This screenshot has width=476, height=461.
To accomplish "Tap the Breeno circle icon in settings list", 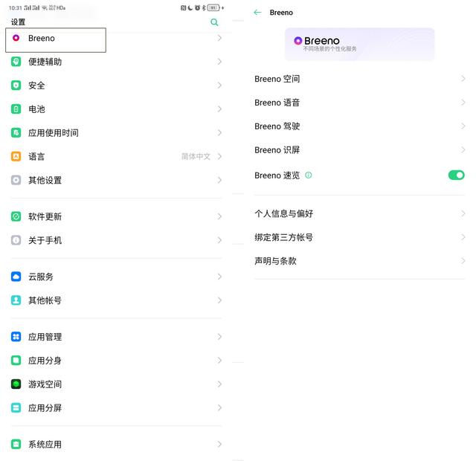I will pyautogui.click(x=16, y=38).
